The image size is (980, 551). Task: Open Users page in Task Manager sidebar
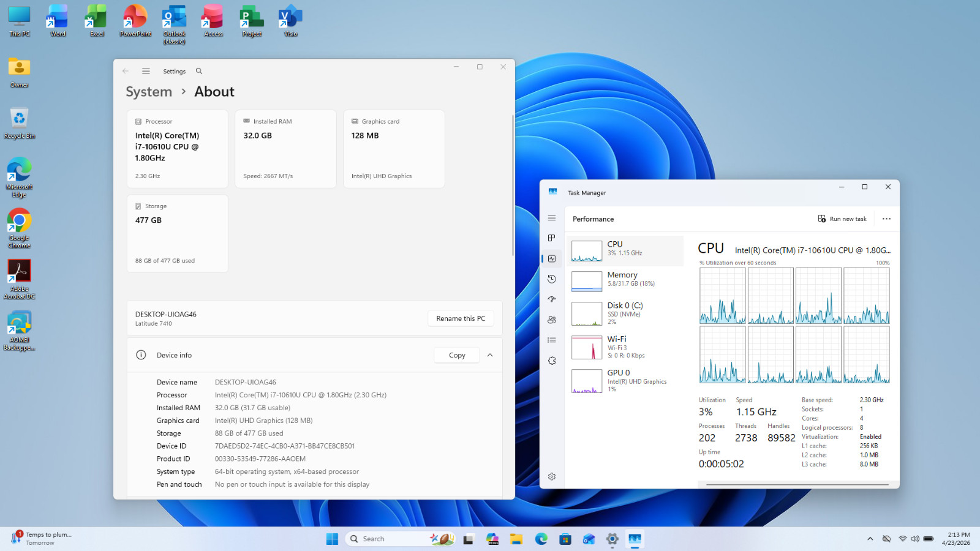[x=552, y=320]
